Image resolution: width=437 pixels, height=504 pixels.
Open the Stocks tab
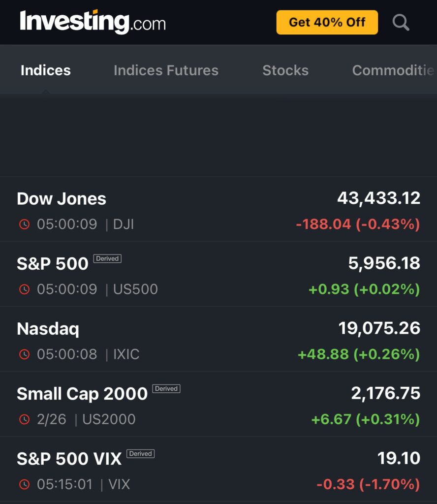285,70
